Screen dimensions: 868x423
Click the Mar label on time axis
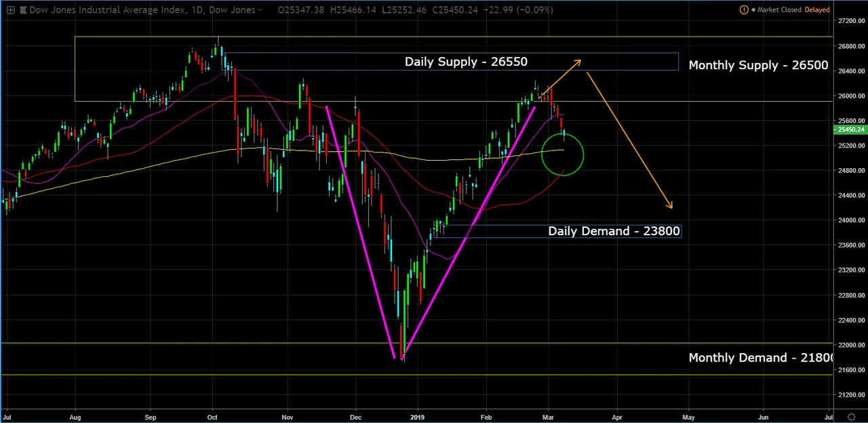pyautogui.click(x=548, y=417)
